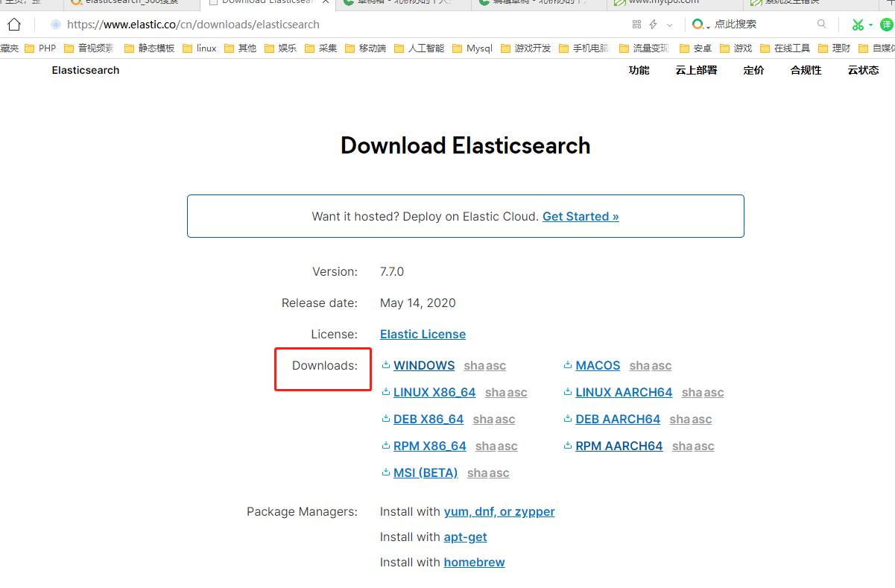Expand the chevron beside the lightning icon
This screenshot has height=588, width=895.
pos(669,25)
